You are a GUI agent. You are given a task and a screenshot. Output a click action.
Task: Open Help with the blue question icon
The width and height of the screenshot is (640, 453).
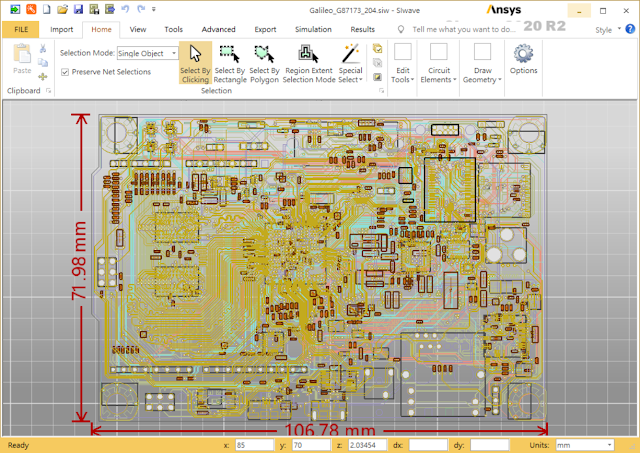point(630,29)
